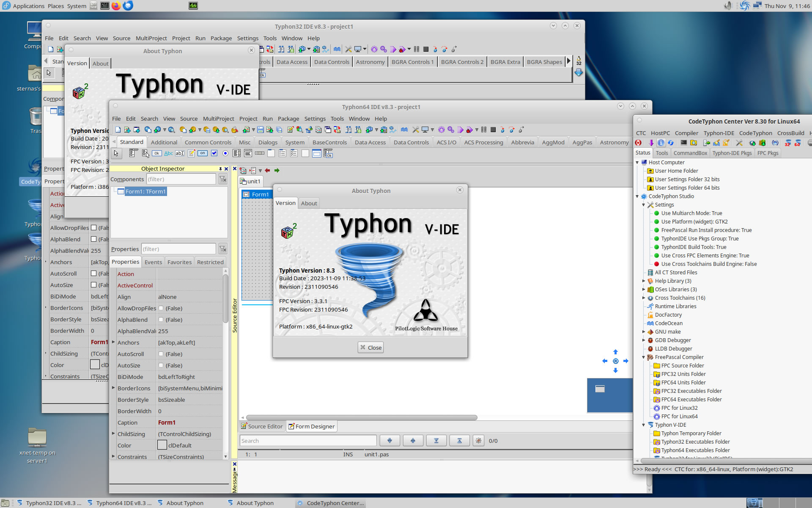The height and width of the screenshot is (508, 812).
Task: Collapse the Host Computer tree node
Action: tap(637, 162)
